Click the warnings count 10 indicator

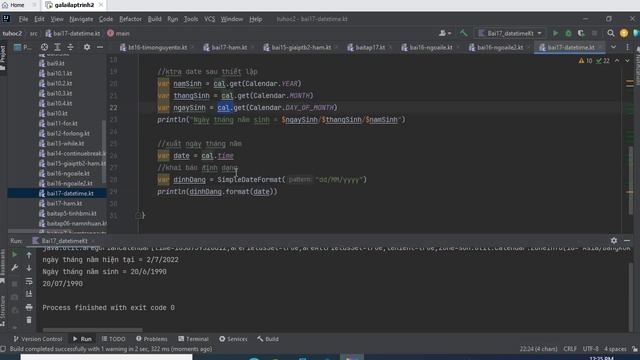pos(585,61)
